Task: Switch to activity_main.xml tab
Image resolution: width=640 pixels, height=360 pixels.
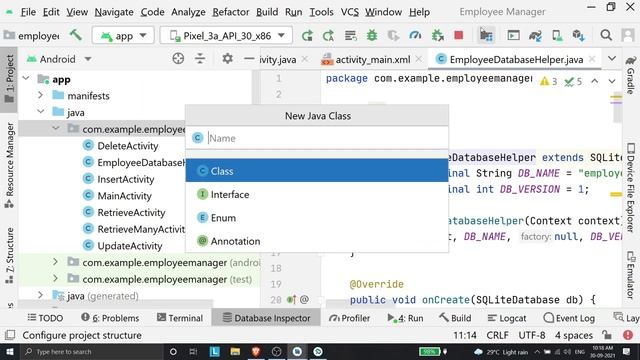Action: point(372,60)
